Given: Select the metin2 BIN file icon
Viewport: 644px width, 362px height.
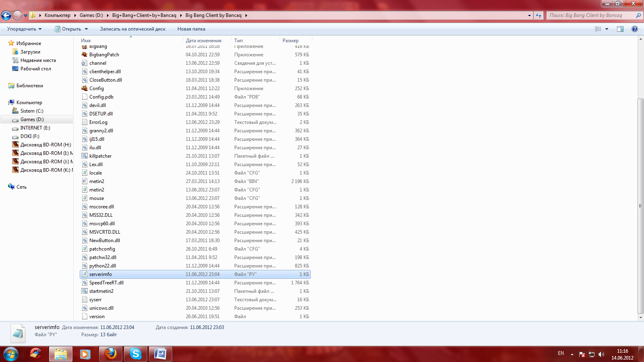Looking at the screenshot, I should click(85, 181).
